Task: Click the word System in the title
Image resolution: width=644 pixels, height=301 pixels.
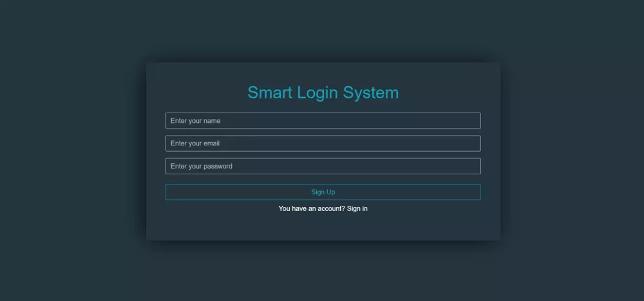Action: point(371,93)
